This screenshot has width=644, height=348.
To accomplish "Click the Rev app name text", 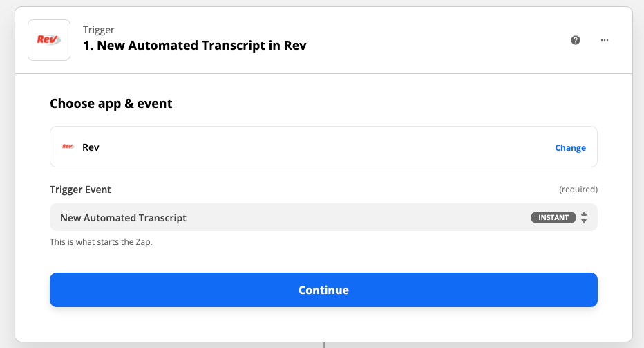I will pyautogui.click(x=91, y=147).
